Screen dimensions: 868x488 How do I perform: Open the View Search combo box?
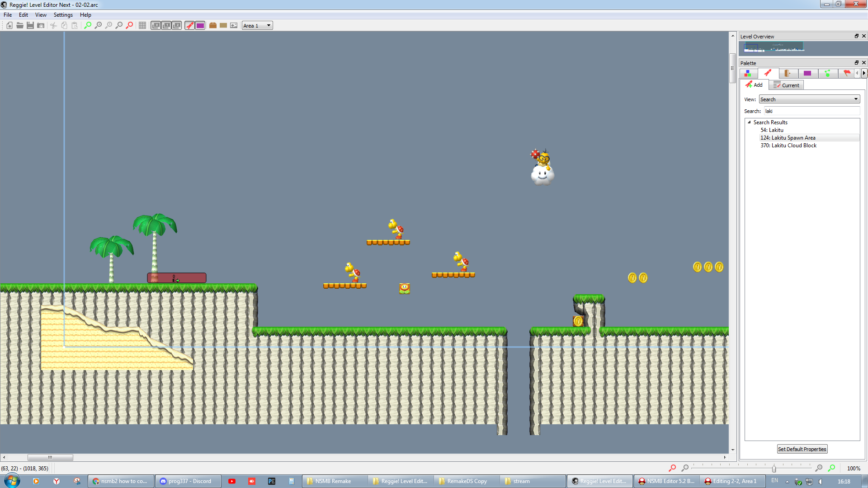tap(809, 99)
